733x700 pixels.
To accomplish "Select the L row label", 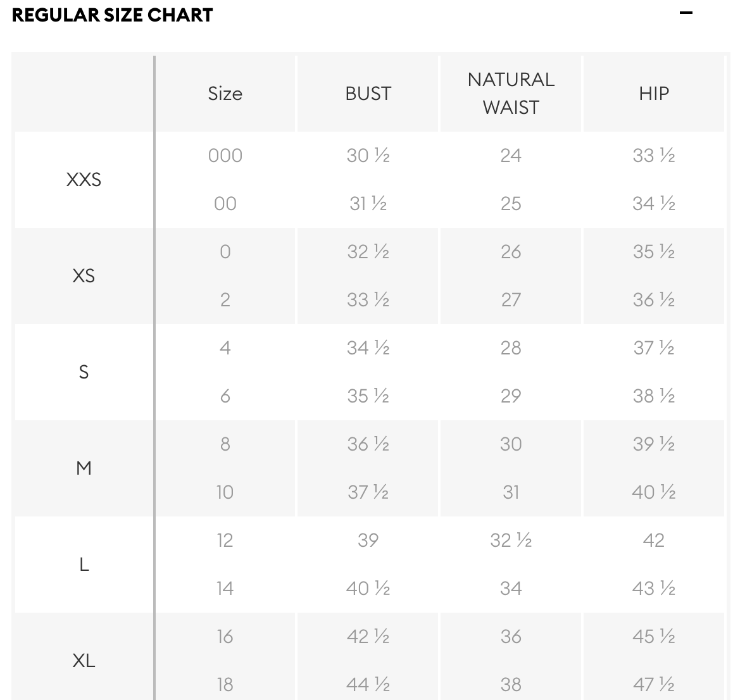I will [84, 565].
